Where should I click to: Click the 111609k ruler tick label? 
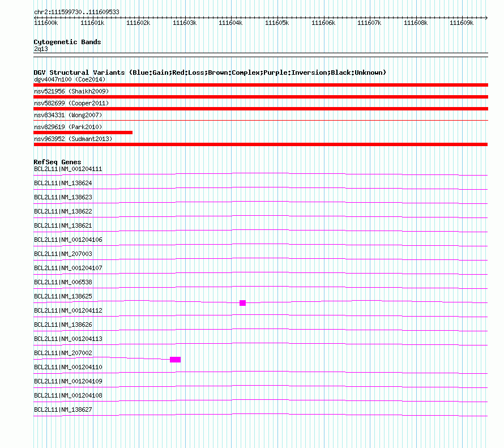(462, 23)
